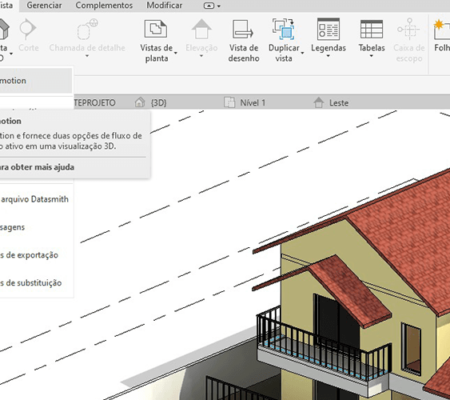Select the highlighted motion menu entry
Viewport: 450px width, 400px height.
pos(36,81)
